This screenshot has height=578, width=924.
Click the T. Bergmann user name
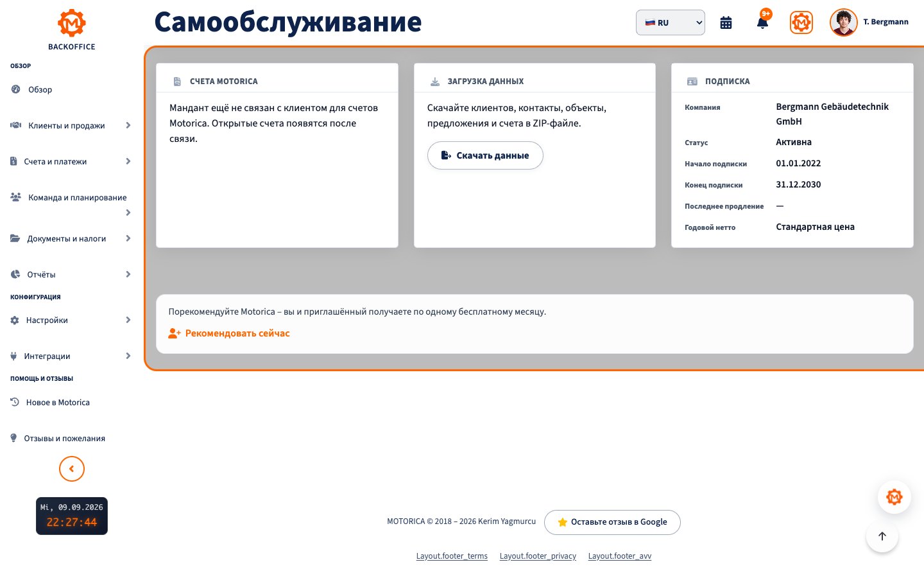pyautogui.click(x=886, y=22)
